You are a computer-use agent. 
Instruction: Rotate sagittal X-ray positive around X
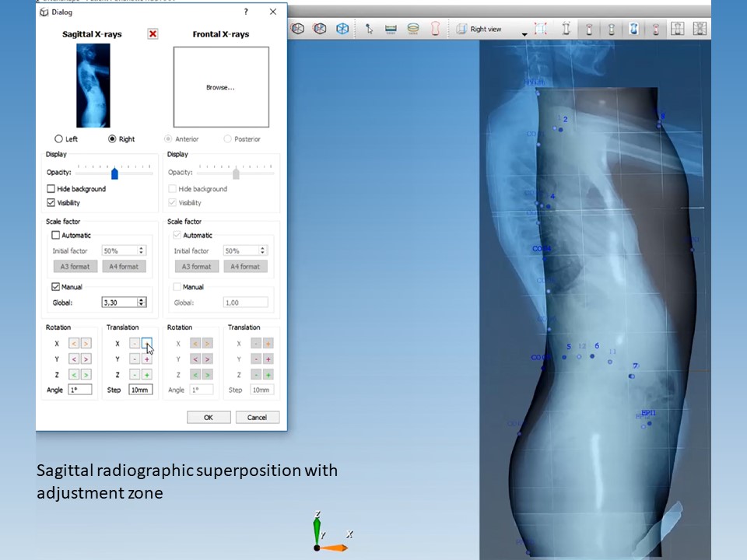tap(86, 343)
